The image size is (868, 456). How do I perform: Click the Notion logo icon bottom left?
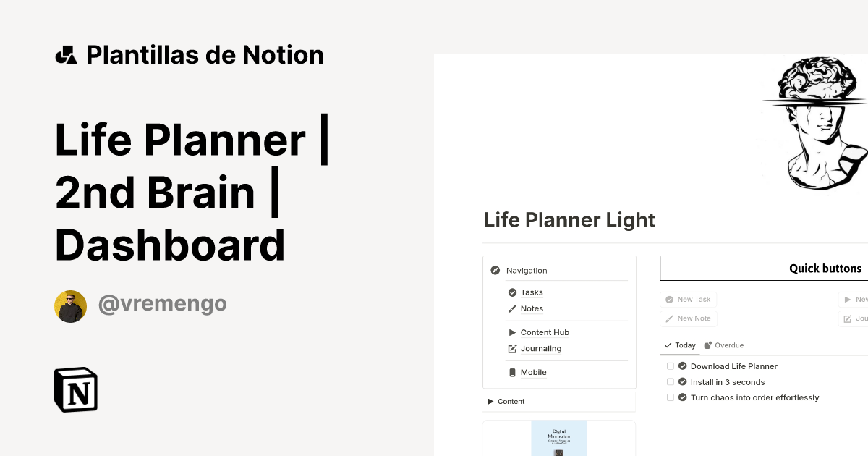[75, 389]
